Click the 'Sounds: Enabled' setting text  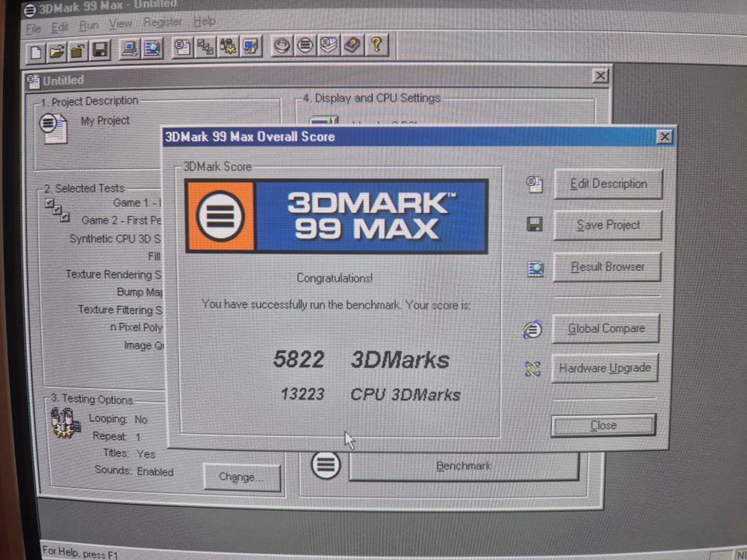[134, 471]
